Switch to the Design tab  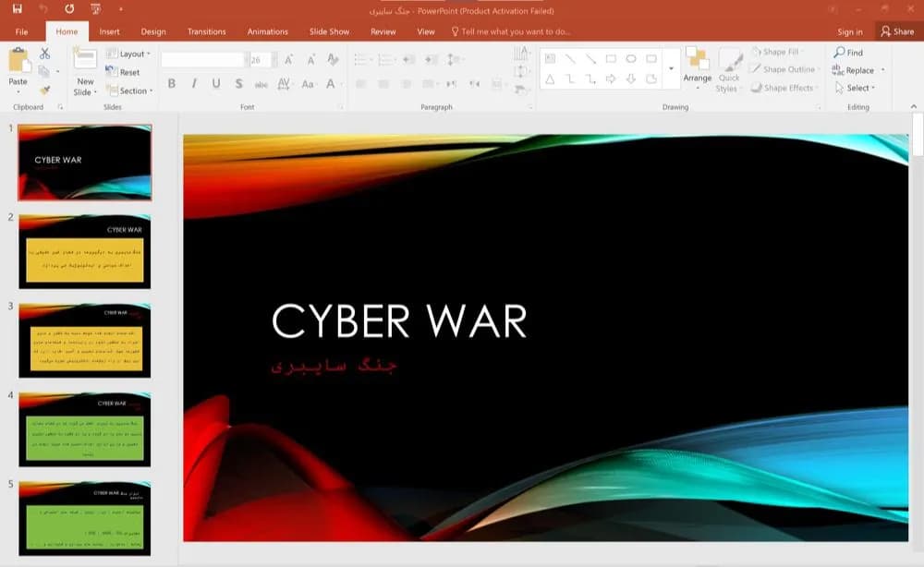coord(153,31)
